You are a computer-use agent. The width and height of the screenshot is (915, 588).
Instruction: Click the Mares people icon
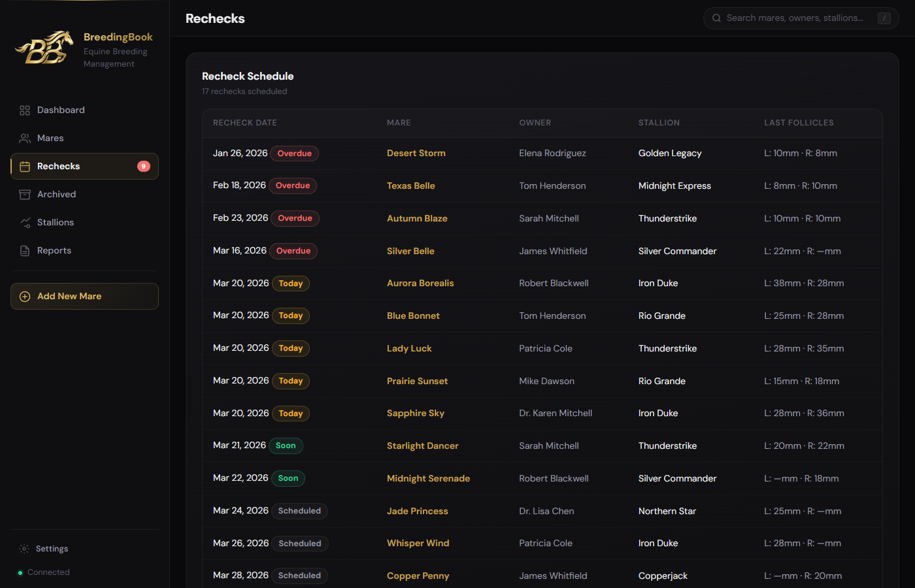click(x=25, y=139)
